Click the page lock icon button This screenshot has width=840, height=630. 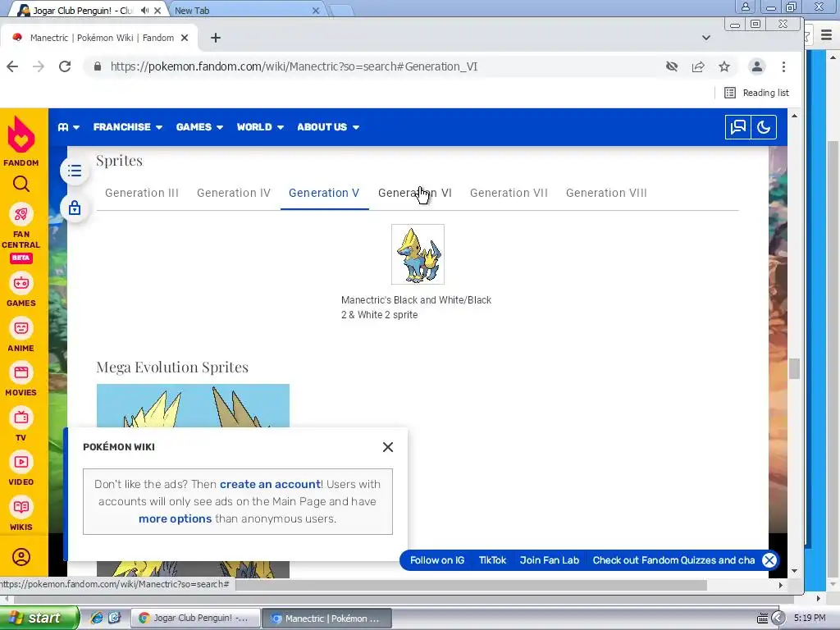75,208
